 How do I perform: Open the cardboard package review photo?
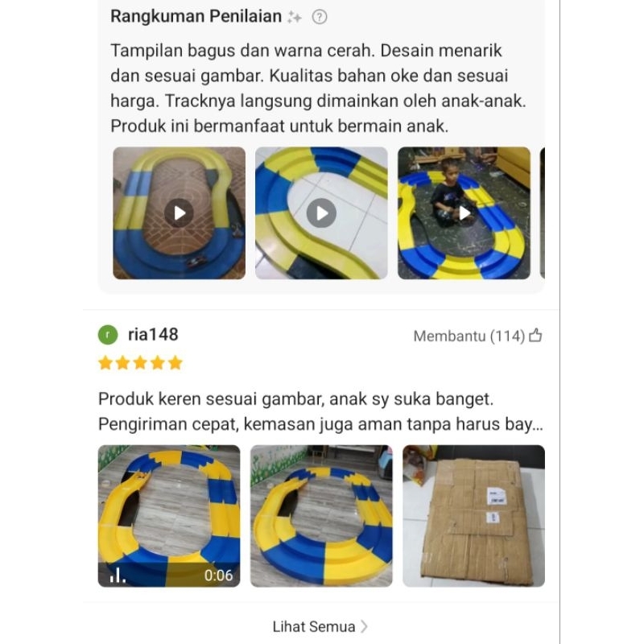click(x=473, y=516)
